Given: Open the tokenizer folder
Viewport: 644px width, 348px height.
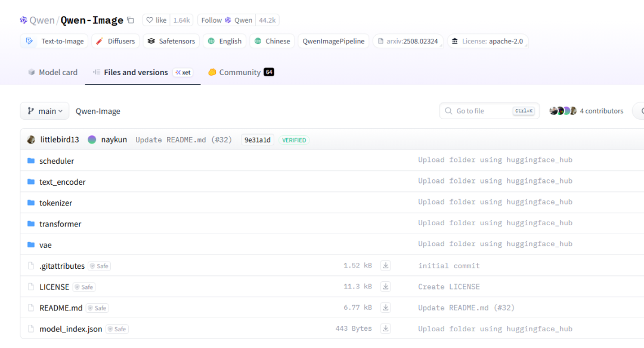Looking at the screenshot, I should (55, 203).
